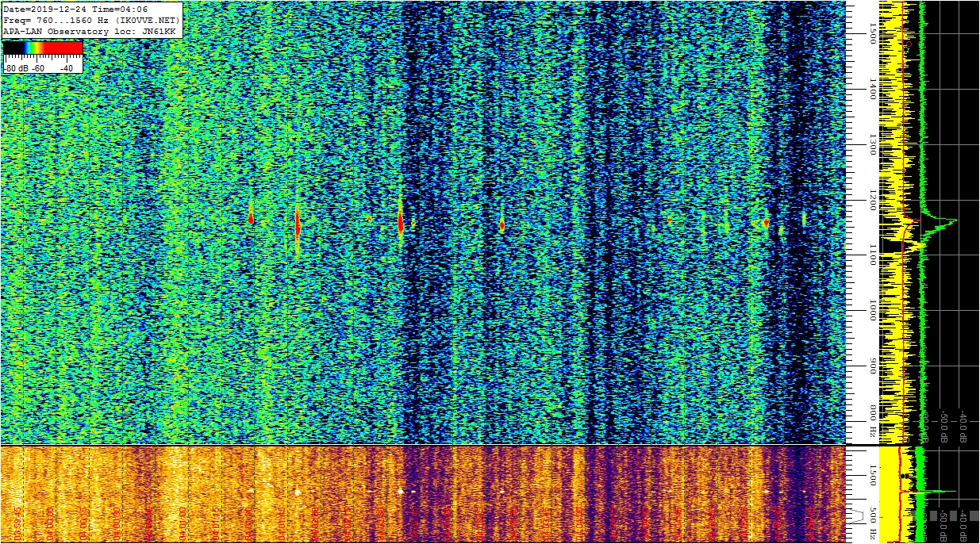
Task: Click the 1400 frequency axis label
Action: 873,89
